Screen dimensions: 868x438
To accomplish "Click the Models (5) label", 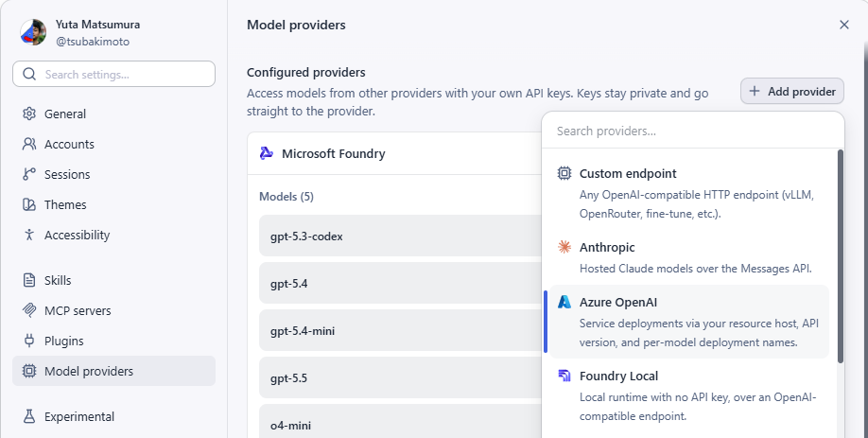I will [286, 197].
